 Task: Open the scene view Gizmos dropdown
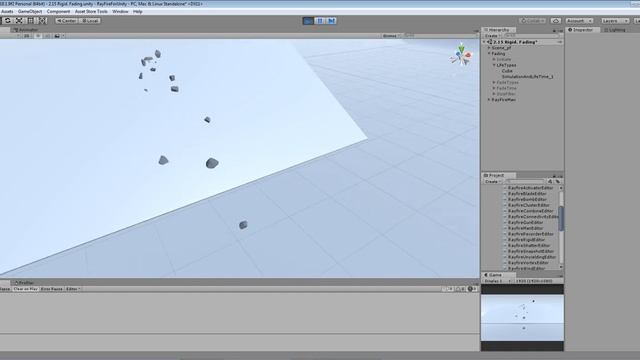pyautogui.click(x=391, y=36)
